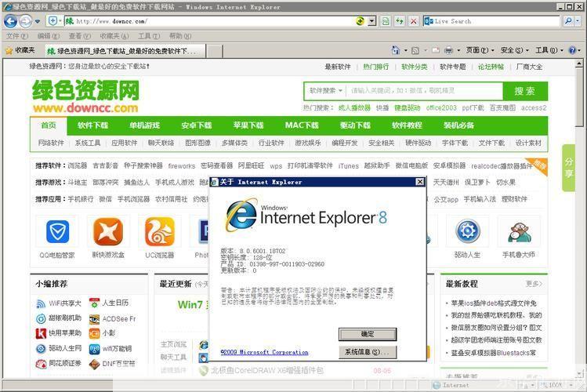Click the 确定 button in About dialog
The image size is (587, 392).
coord(368,334)
